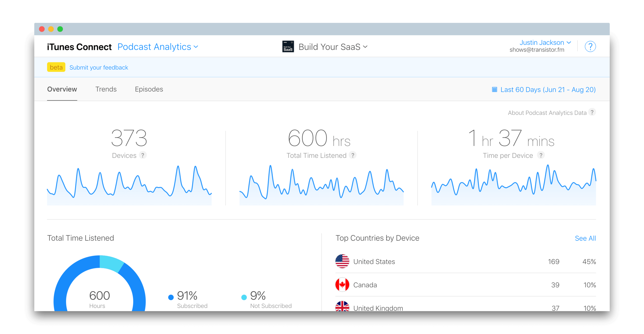Click the 600 Hours donut chart

[x=99, y=283]
